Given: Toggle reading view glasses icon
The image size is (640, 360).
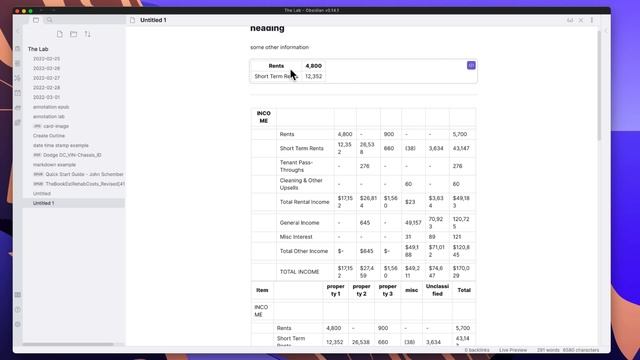Looking at the screenshot, I should [x=570, y=20].
